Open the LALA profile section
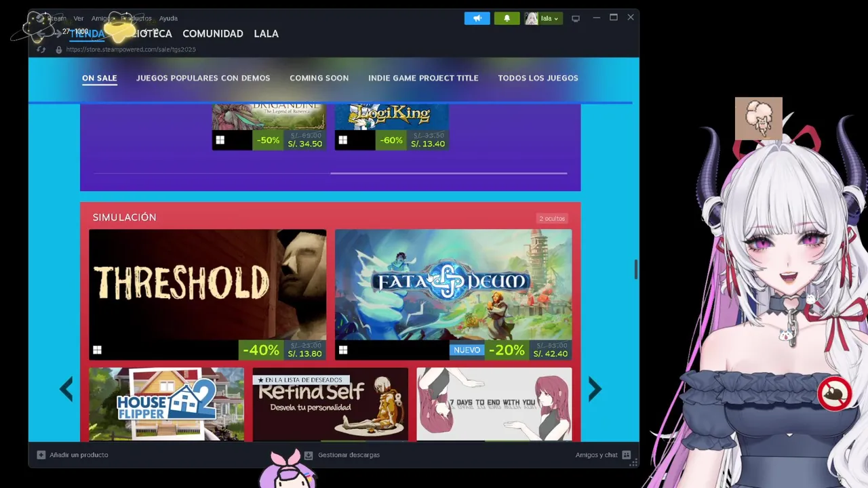The height and width of the screenshot is (488, 868). click(266, 33)
